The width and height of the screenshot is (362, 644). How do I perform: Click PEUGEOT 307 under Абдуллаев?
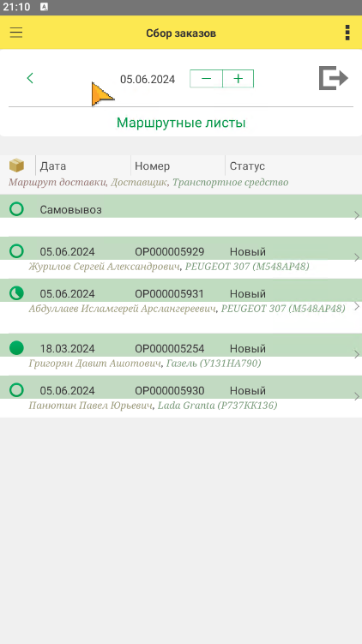283,309
